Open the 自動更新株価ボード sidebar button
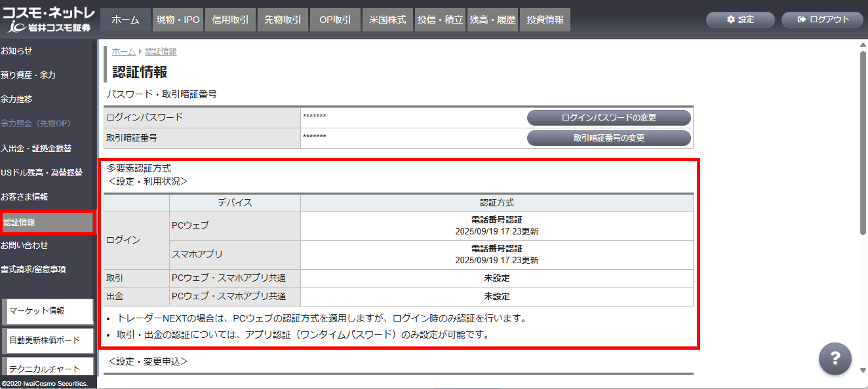868x389 pixels. point(49,341)
